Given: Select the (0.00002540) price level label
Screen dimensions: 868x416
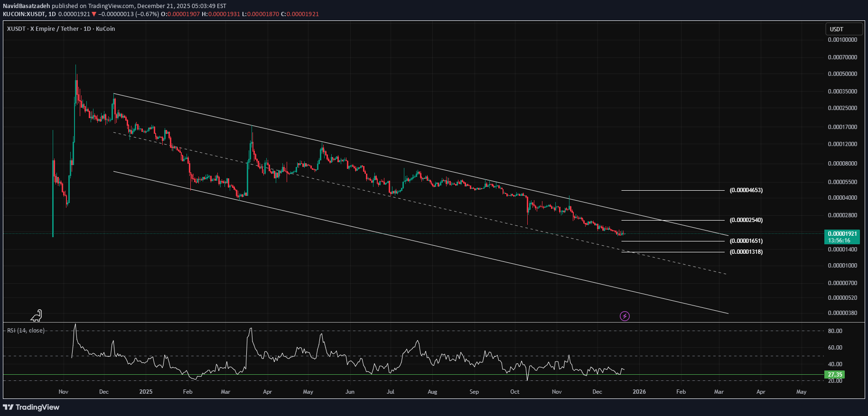Looking at the screenshot, I should point(746,220).
